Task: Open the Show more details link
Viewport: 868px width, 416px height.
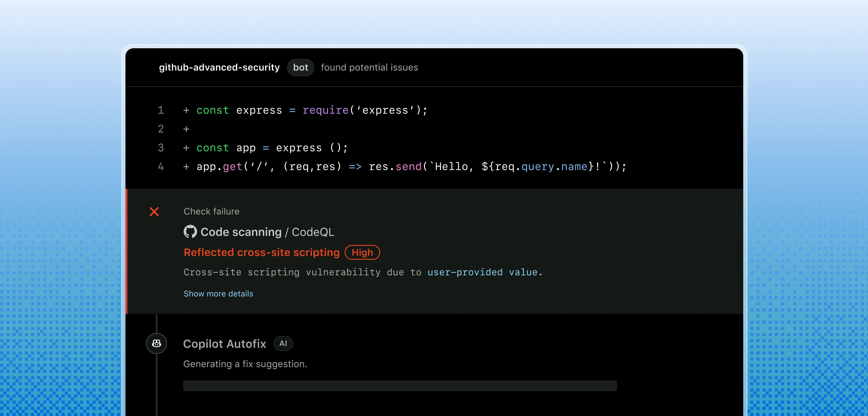Action: pos(218,294)
